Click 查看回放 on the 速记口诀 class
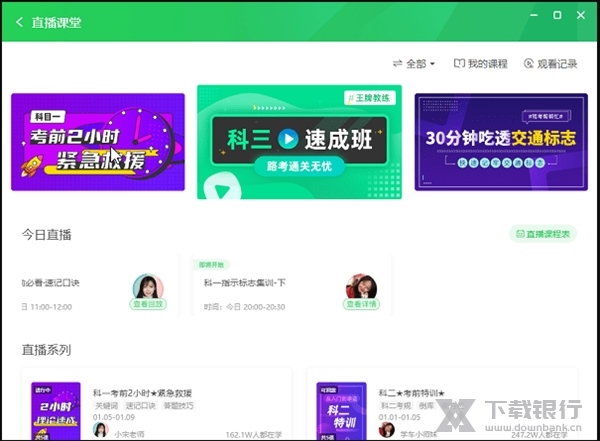This screenshot has height=441, width=600. [148, 304]
